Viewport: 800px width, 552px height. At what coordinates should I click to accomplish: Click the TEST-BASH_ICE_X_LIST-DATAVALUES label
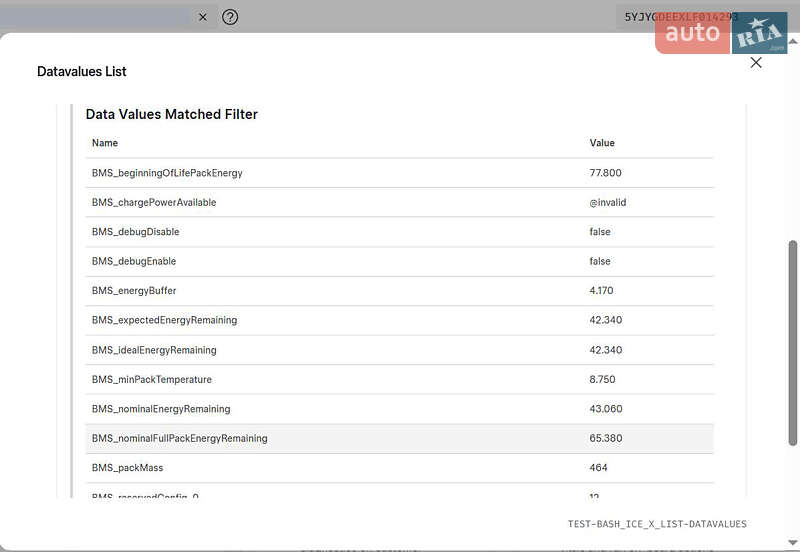click(x=657, y=524)
